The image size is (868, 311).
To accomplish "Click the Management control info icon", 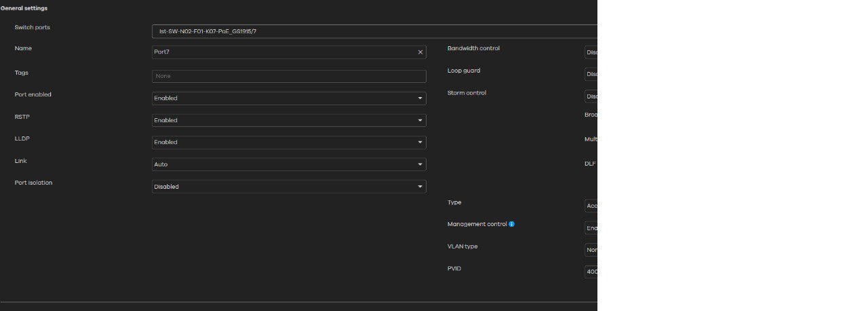I will pos(512,224).
